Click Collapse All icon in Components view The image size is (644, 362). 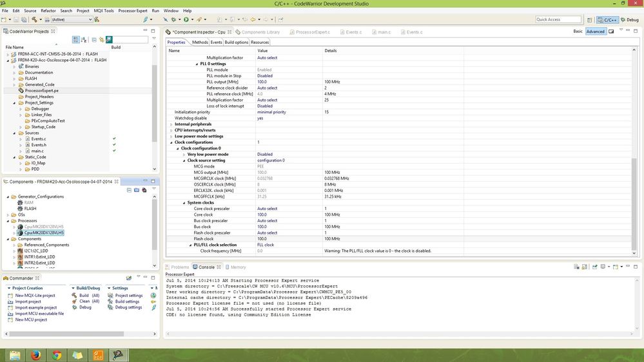pos(129,190)
